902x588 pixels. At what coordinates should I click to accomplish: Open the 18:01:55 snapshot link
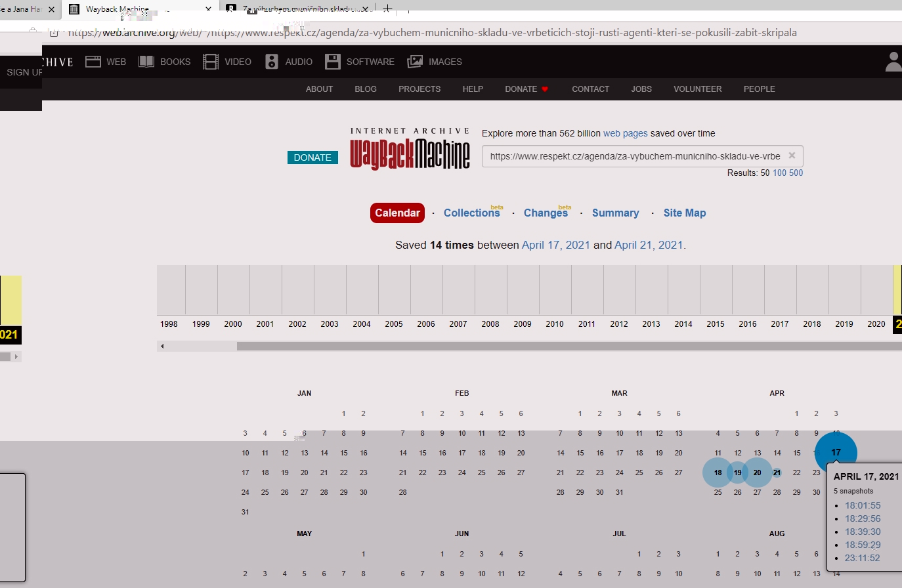[x=863, y=505]
